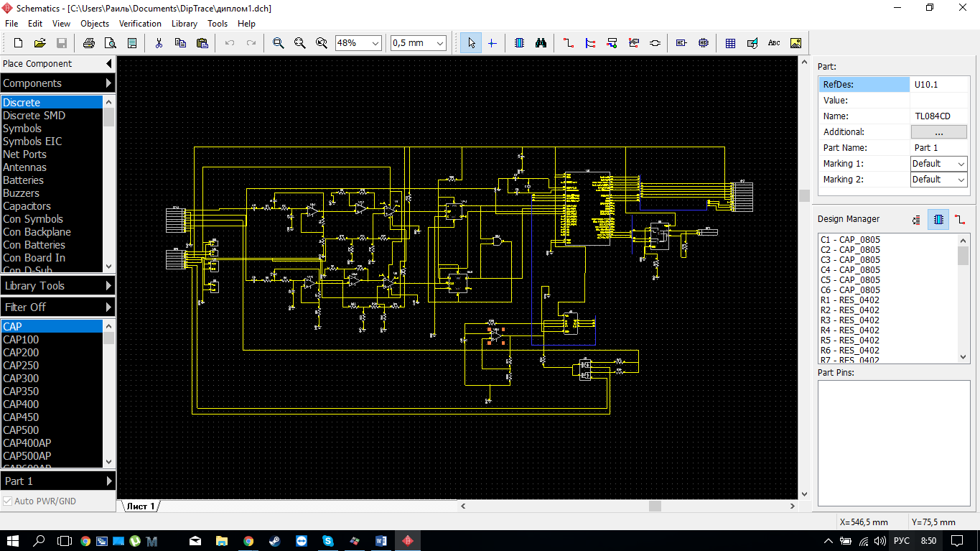Image resolution: width=980 pixels, height=551 pixels.
Task: Collapse the Place Component panel
Action: 108,63
